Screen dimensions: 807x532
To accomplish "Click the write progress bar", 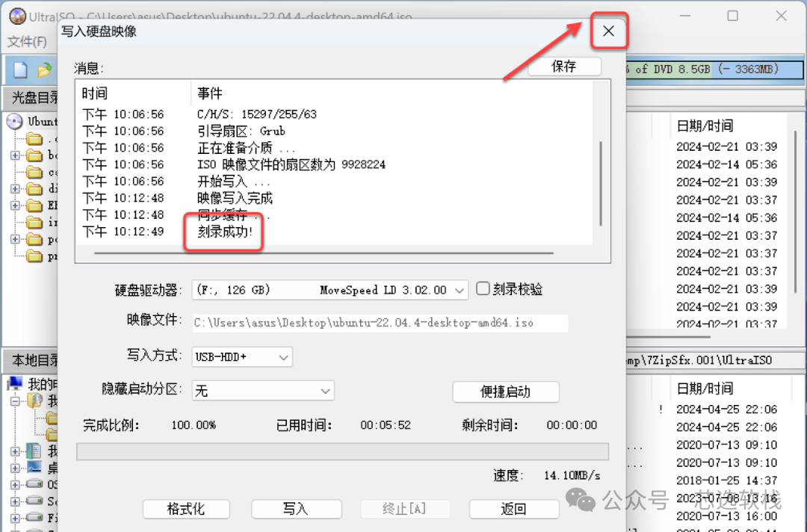I will (342, 452).
